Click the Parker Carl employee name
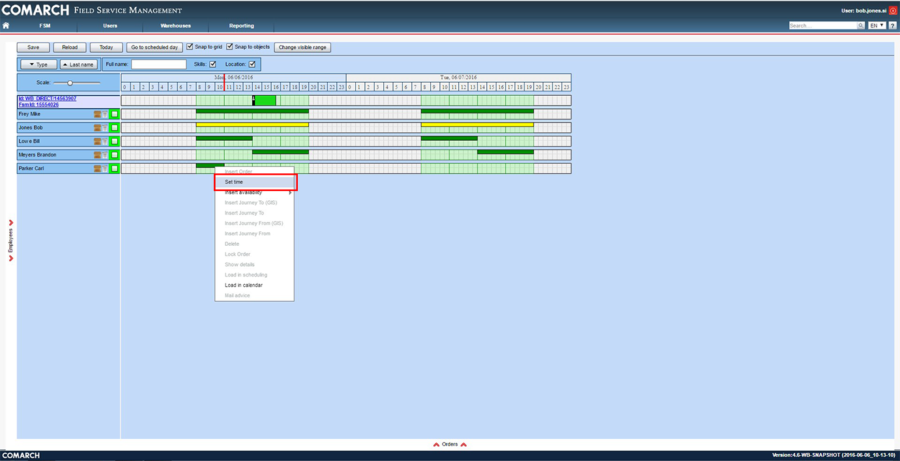Viewport: 900px width, 461px height. click(31, 169)
